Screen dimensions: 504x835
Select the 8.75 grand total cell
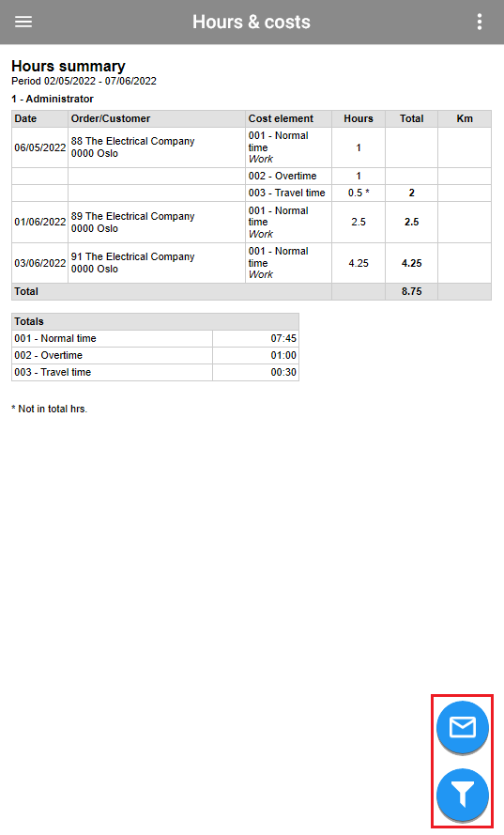click(411, 291)
